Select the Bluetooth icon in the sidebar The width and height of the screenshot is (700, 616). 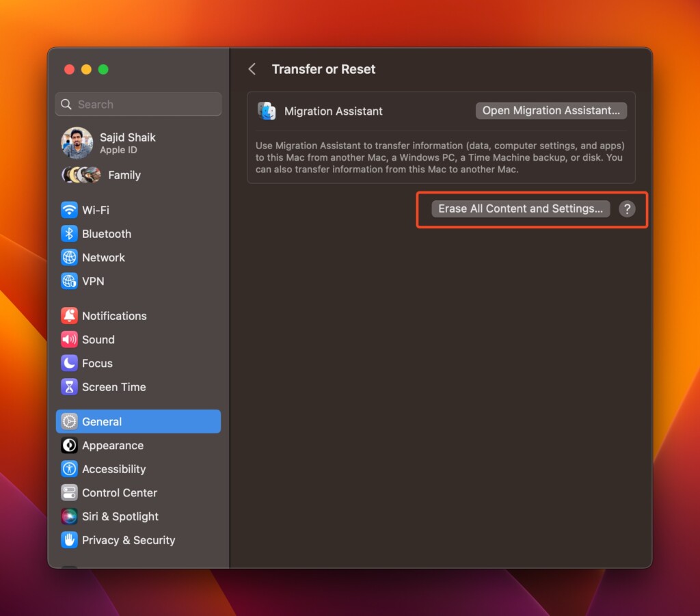point(69,234)
